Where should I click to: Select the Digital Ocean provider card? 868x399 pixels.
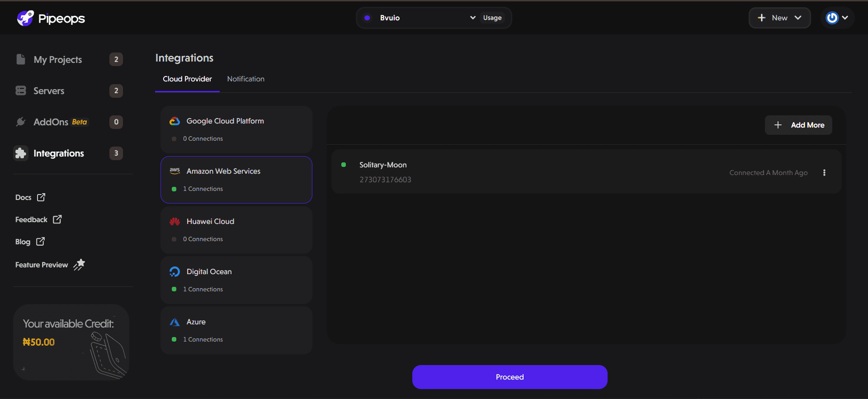click(x=236, y=280)
